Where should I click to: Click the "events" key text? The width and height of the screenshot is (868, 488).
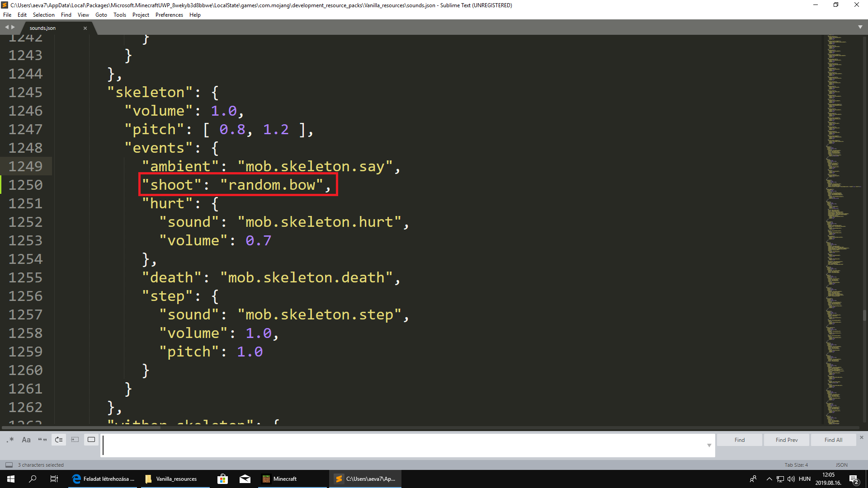[x=159, y=148]
